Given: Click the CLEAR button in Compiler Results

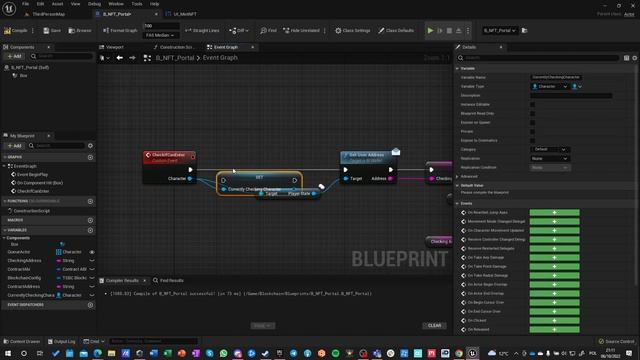Looking at the screenshot, I should click(434, 326).
